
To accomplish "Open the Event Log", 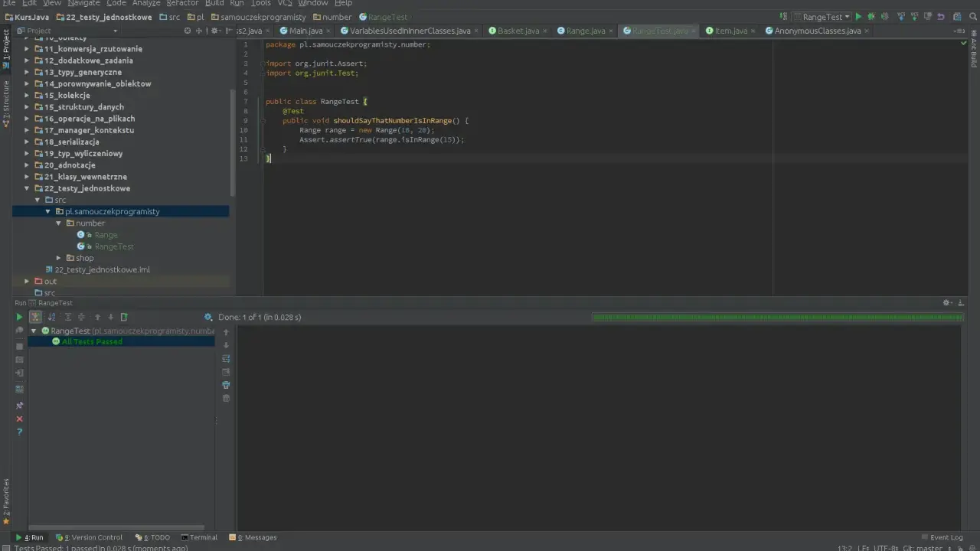I will 941,537.
